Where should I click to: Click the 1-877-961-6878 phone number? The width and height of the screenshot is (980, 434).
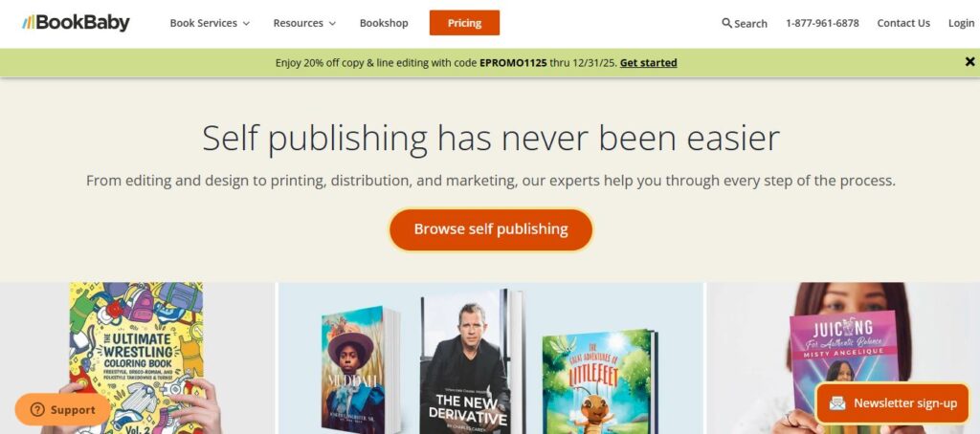pyautogui.click(x=822, y=23)
